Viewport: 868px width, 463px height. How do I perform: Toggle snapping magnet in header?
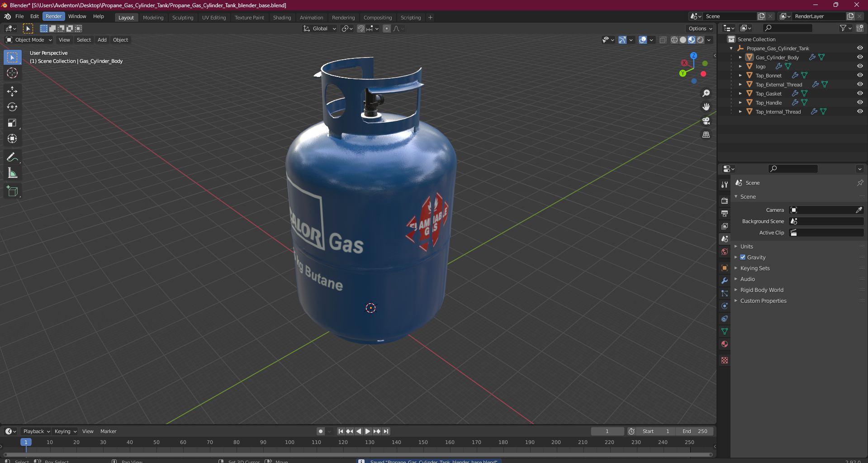[x=361, y=29]
